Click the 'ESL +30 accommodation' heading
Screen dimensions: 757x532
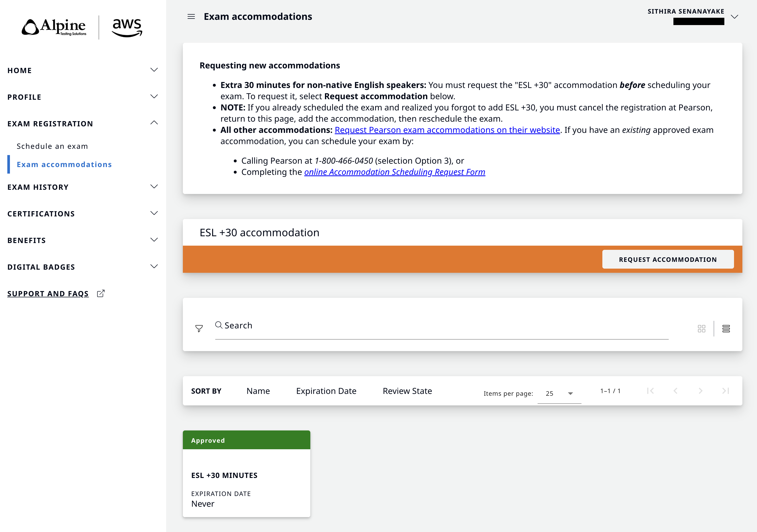(x=259, y=233)
